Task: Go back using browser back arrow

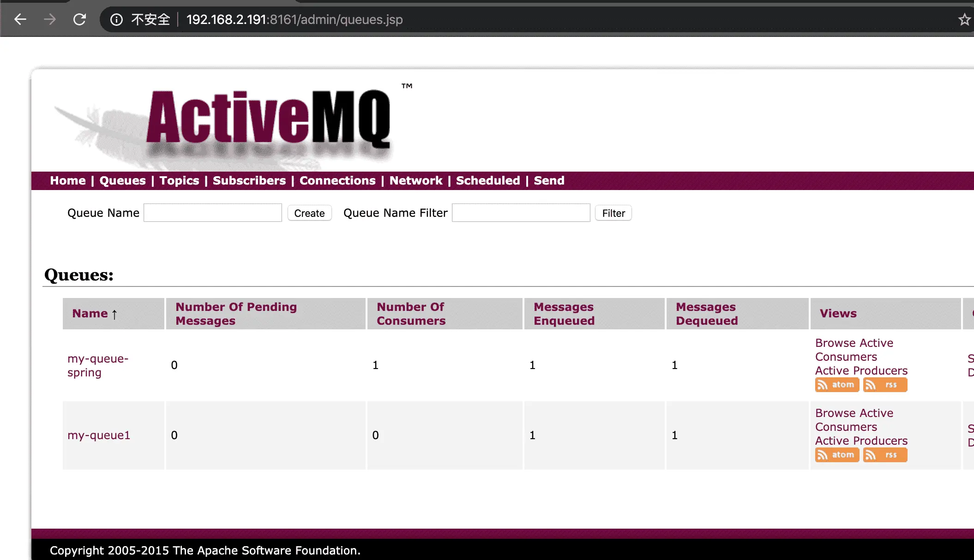Action: click(x=20, y=19)
